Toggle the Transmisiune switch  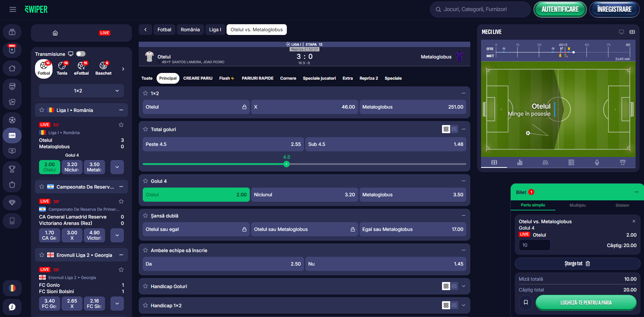pos(81,54)
